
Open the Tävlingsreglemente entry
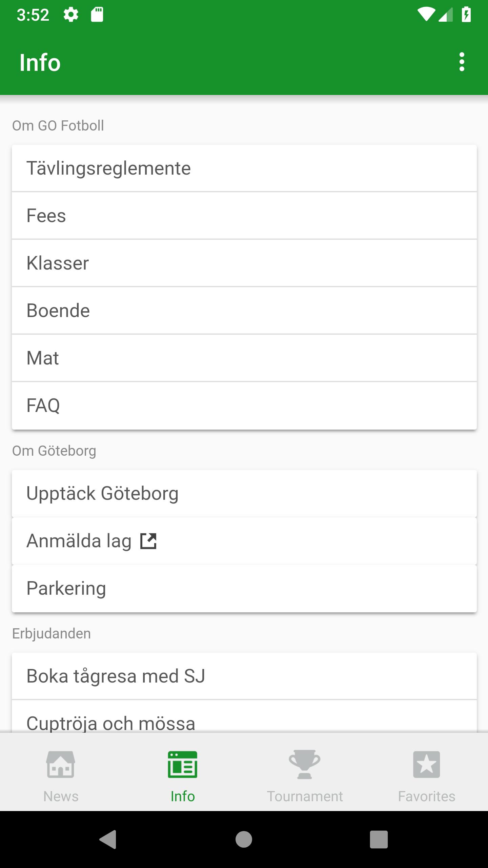click(244, 169)
